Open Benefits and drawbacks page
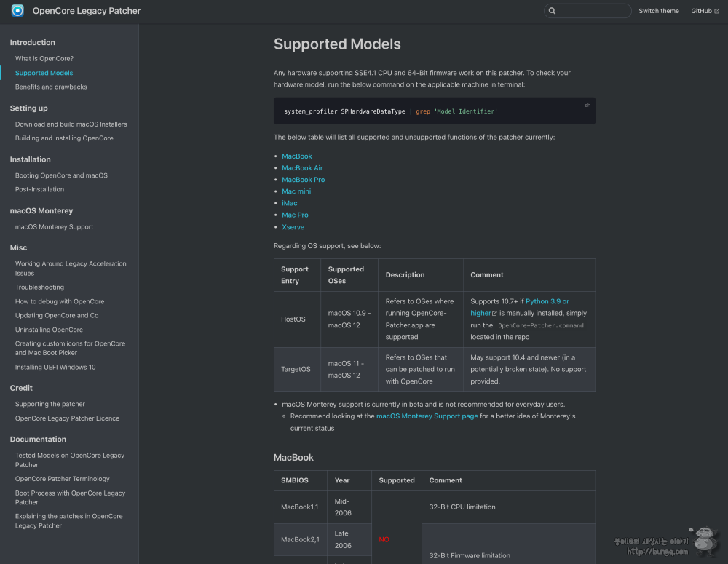The image size is (728, 564). [x=51, y=87]
